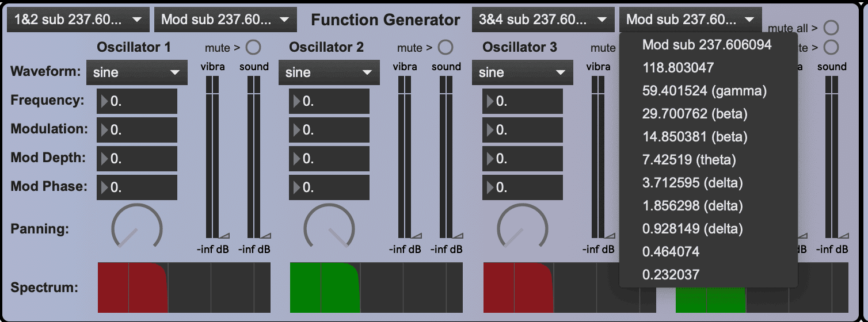Image resolution: width=868 pixels, height=322 pixels.
Task: Choose 7.42519 (theta) menu entry
Action: 689,160
